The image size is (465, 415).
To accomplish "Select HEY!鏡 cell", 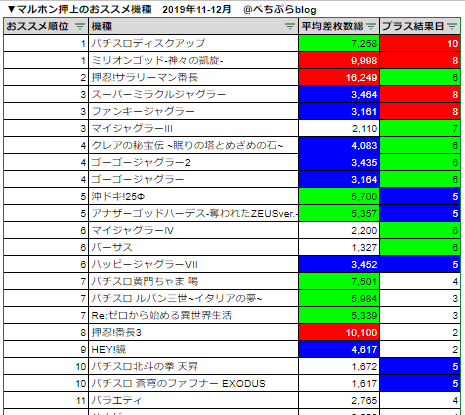I will click(193, 349).
